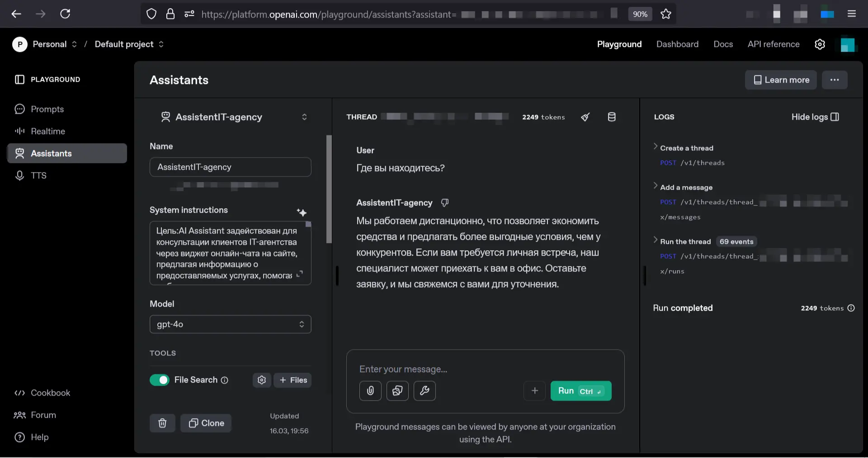
Task: Open Prompts in the sidebar
Action: 67,109
